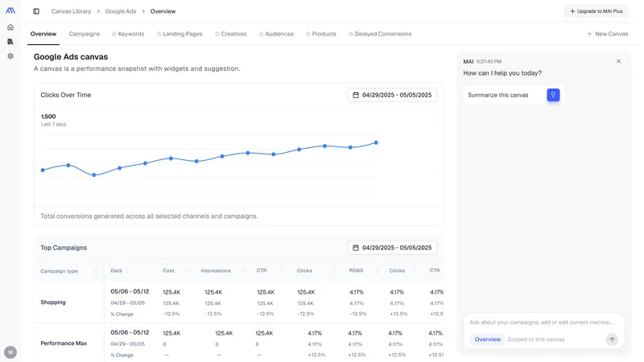Go to Google Ads breadcrumb

click(x=120, y=11)
